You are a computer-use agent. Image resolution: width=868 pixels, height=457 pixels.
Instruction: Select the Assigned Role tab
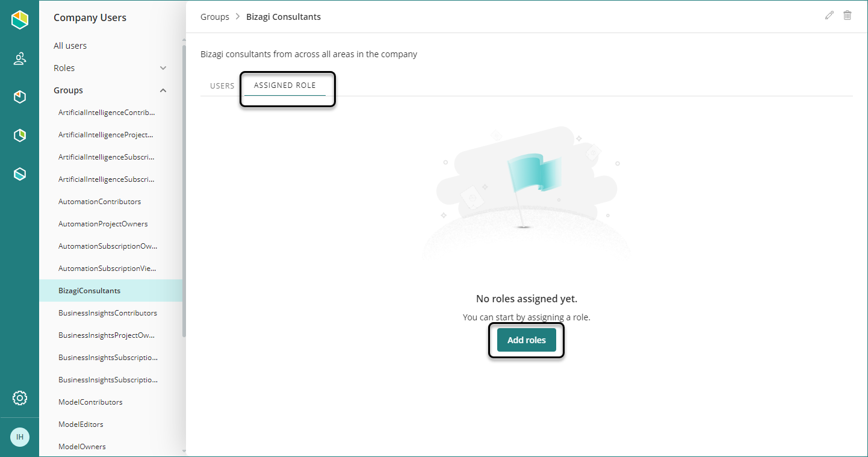tap(285, 85)
